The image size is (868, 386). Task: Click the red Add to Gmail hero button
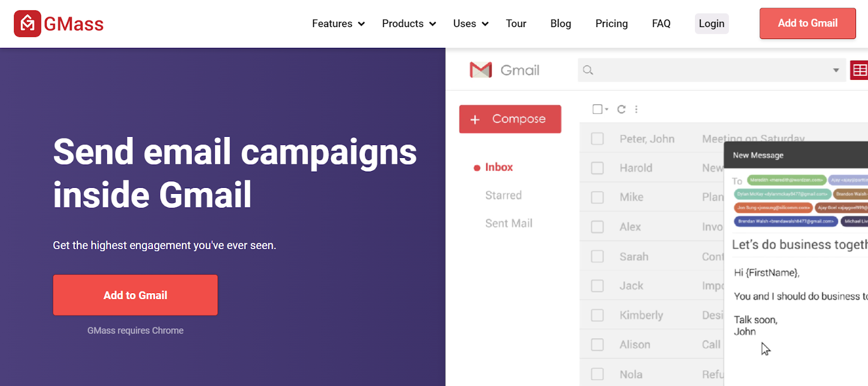tap(135, 295)
